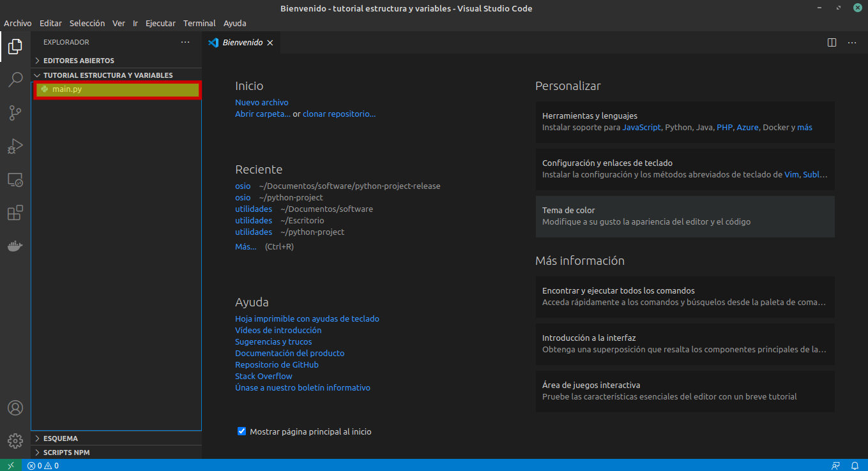The image size is (868, 471).
Task: Open recent utilidades in ~/Escritorio
Action: coord(254,220)
